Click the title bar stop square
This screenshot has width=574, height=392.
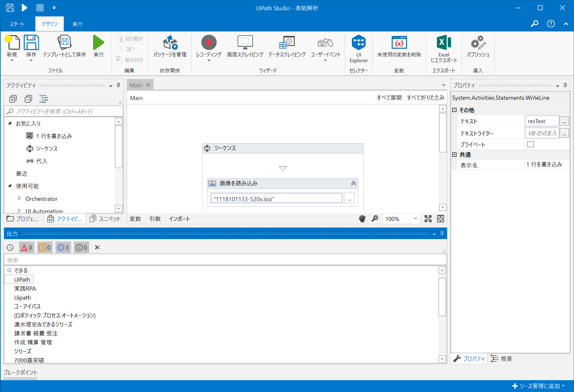pyautogui.click(x=40, y=8)
